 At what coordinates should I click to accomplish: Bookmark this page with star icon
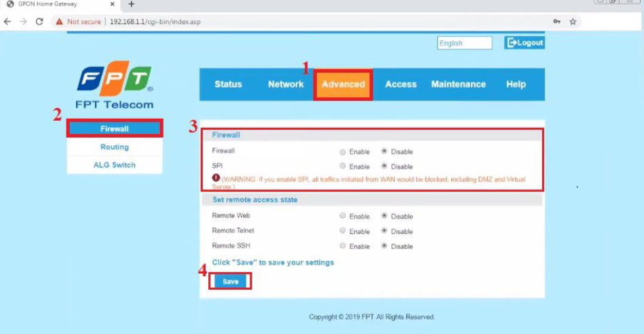[573, 22]
